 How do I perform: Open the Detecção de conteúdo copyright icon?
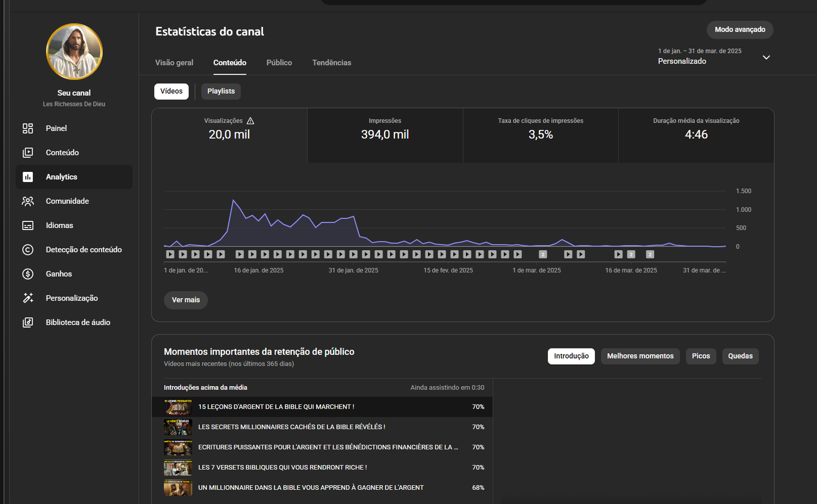28,249
